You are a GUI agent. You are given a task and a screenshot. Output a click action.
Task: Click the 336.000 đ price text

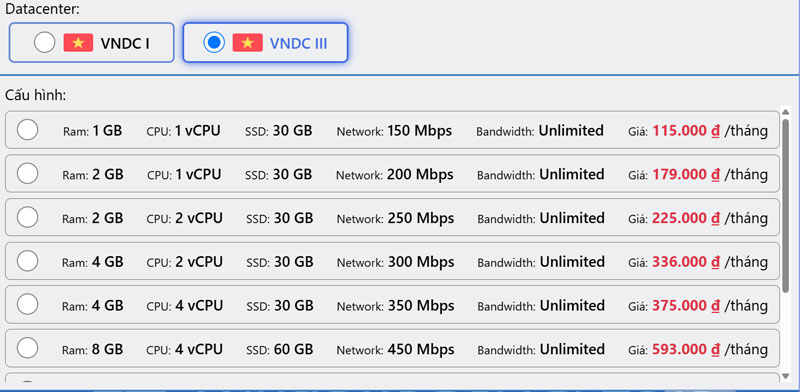pos(686,262)
